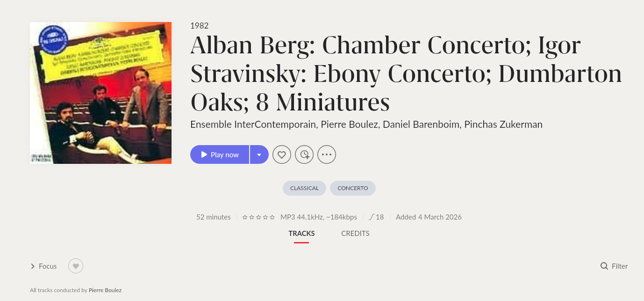Rate the album five stars
This screenshot has width=644, height=301.
(x=272, y=217)
